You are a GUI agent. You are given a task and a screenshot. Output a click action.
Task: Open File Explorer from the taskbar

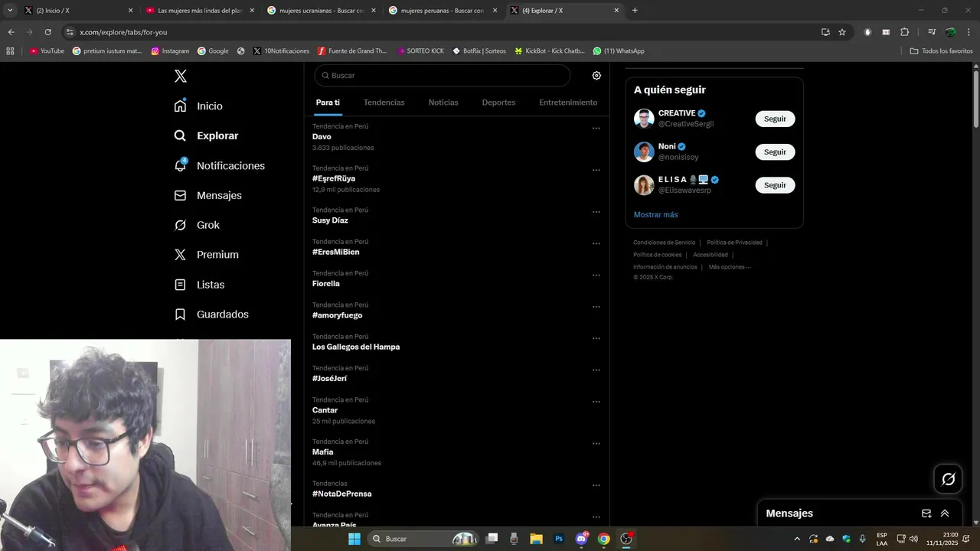[536, 539]
